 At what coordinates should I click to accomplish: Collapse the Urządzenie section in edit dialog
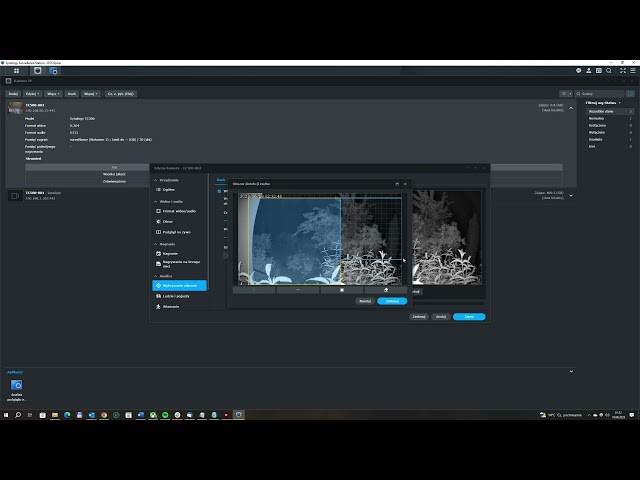coord(155,180)
